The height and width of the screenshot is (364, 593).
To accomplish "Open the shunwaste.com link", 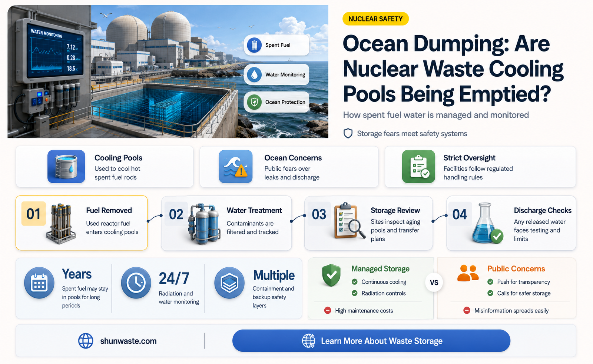I will coord(128,341).
